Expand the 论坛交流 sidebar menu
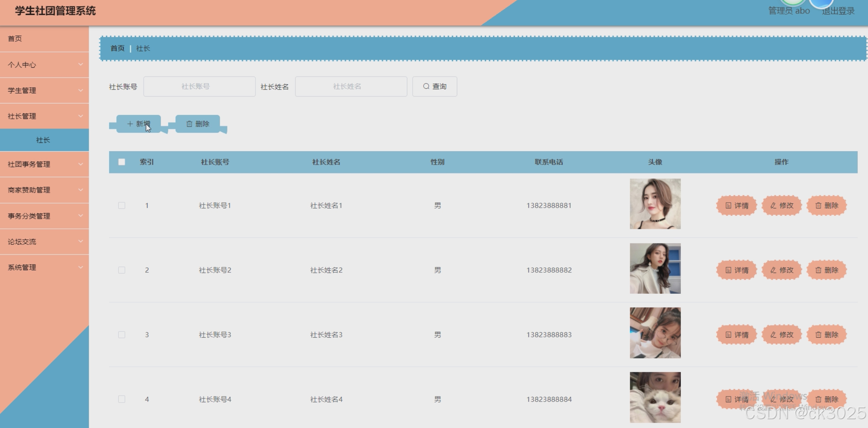The width and height of the screenshot is (868, 428). click(x=44, y=242)
